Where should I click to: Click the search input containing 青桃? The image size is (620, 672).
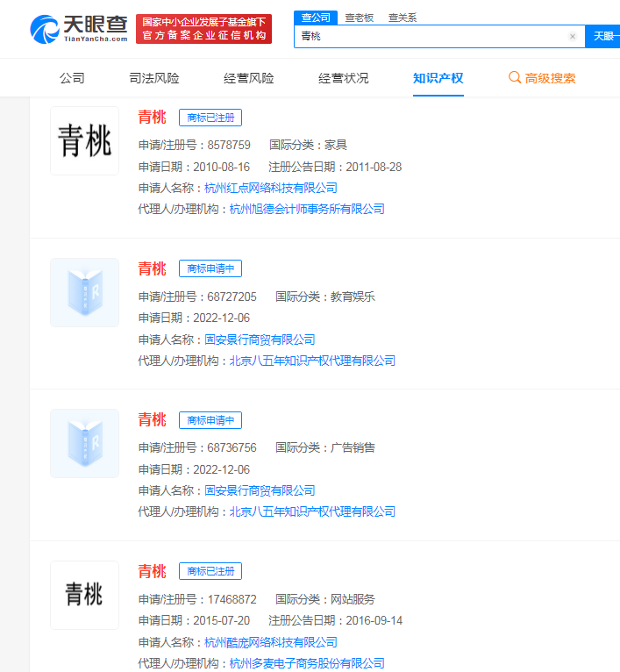point(430,37)
